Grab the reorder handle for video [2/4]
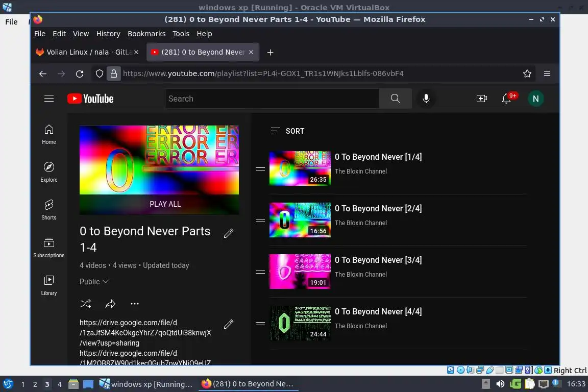Image resolution: width=588 pixels, height=392 pixels. pos(260,220)
